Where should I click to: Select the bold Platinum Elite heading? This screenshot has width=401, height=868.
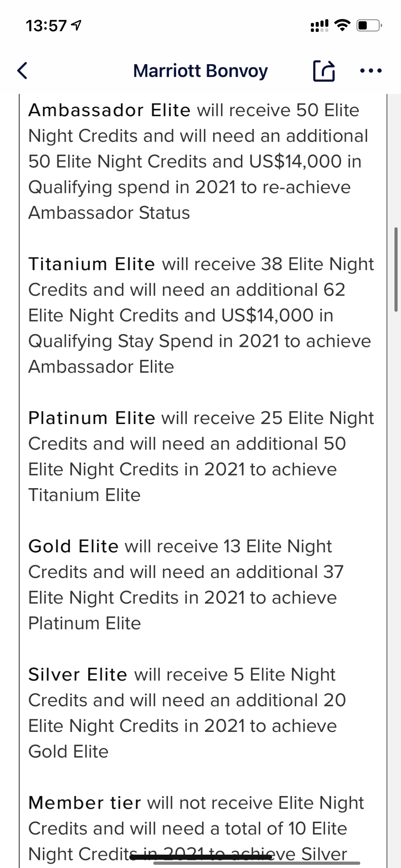[x=92, y=418]
